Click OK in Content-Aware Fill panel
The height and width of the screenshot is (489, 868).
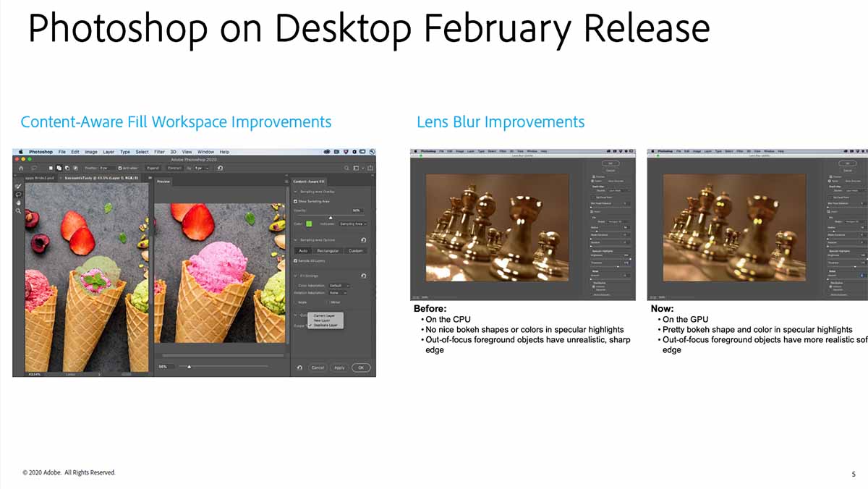pyautogui.click(x=361, y=367)
